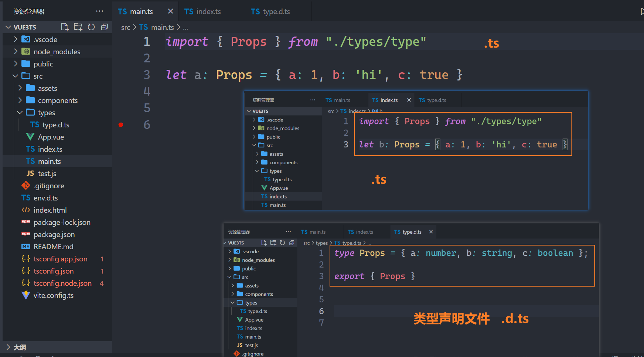Click the main.ts breadcrumb segment
Image resolution: width=644 pixels, height=357 pixels.
[162, 27]
